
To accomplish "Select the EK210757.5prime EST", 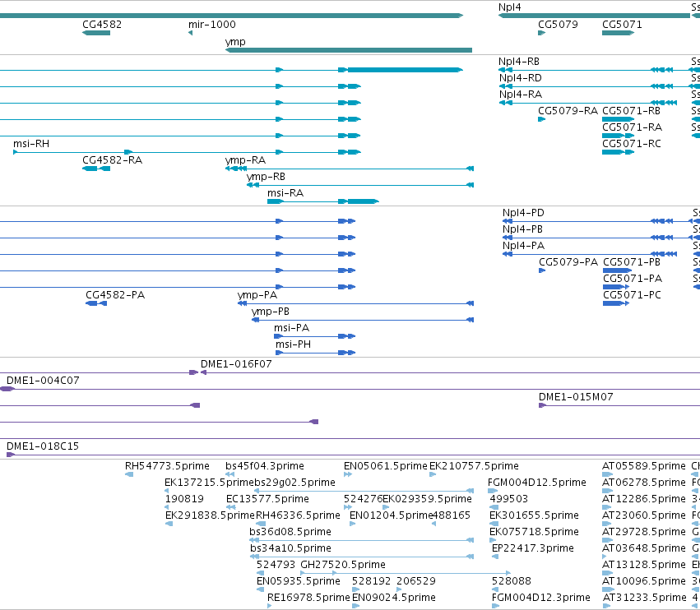I will coord(433,474).
